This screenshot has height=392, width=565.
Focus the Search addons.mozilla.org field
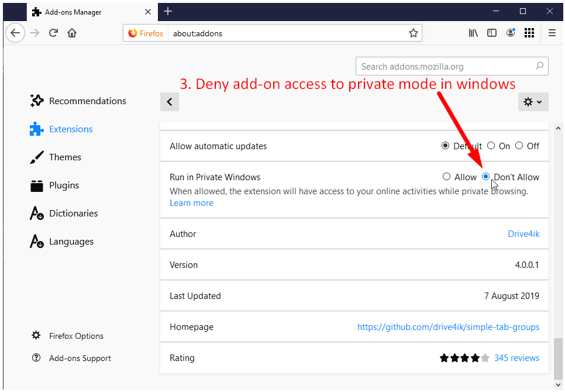pos(445,67)
